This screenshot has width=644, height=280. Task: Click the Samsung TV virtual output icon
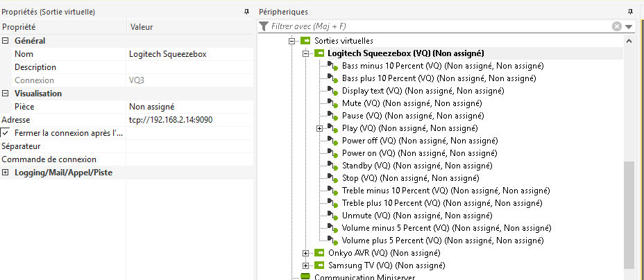(x=319, y=265)
